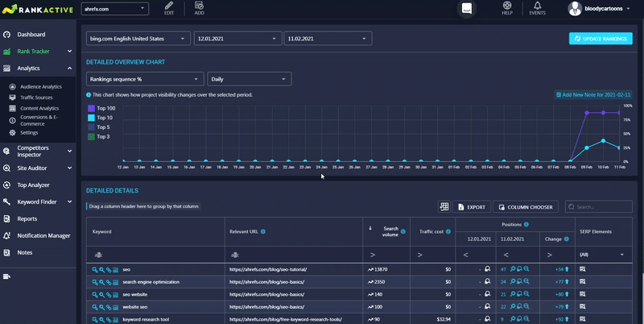
Task: Click Add New Note for 2021-02-11
Action: (x=593, y=94)
